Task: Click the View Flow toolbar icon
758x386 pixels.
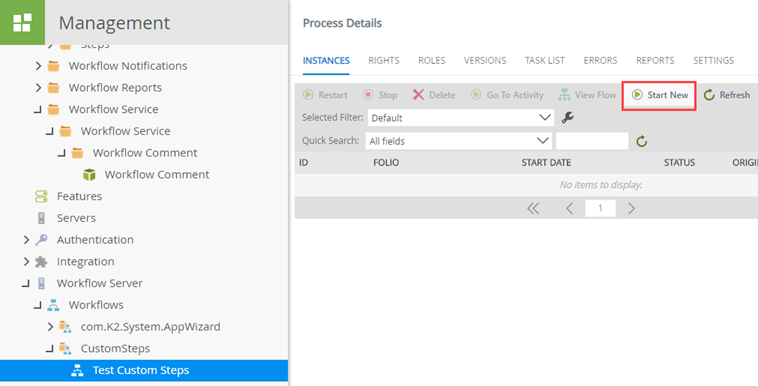Action: [x=564, y=95]
